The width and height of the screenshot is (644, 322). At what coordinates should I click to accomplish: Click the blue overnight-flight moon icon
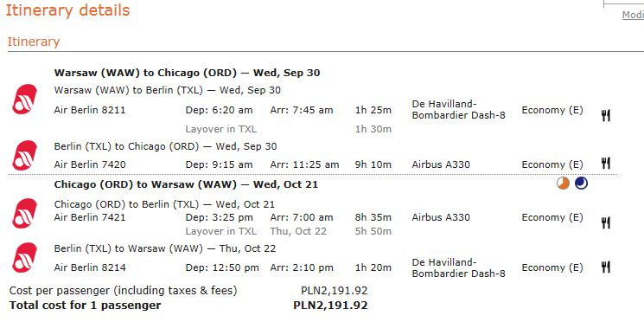581,183
